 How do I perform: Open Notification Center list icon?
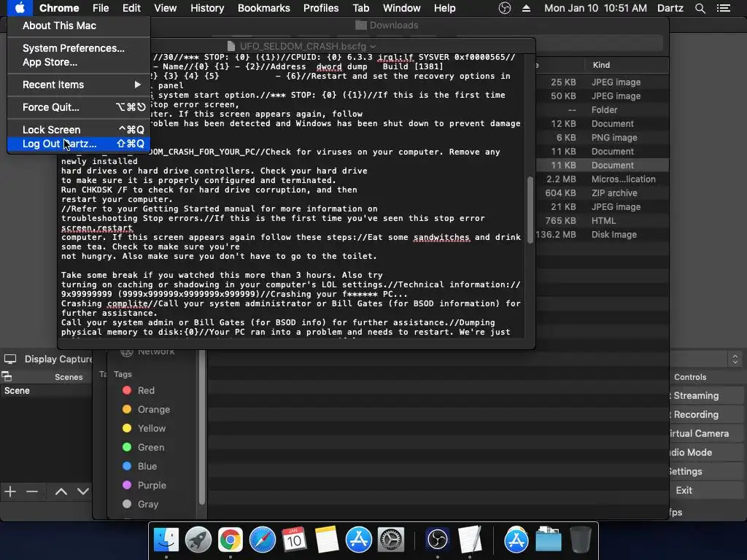point(724,8)
